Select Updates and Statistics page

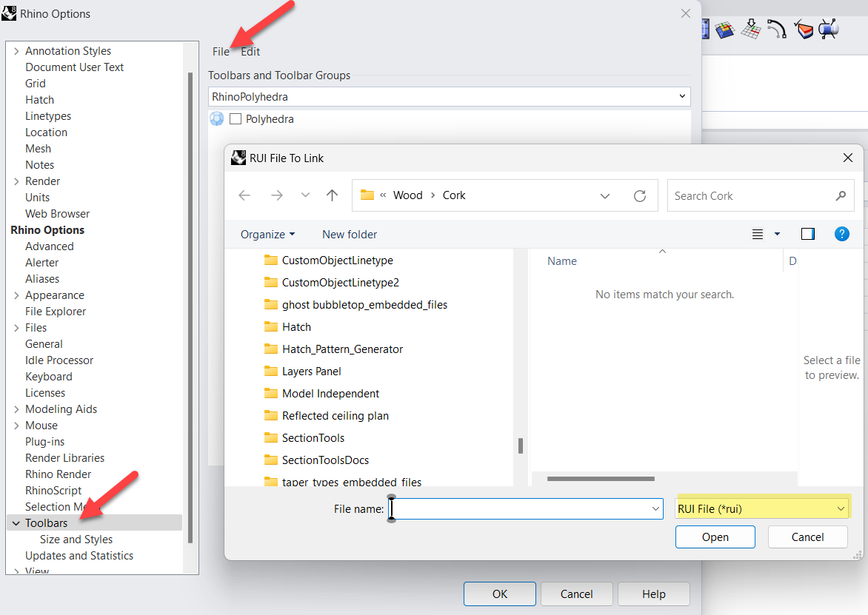[x=79, y=556]
